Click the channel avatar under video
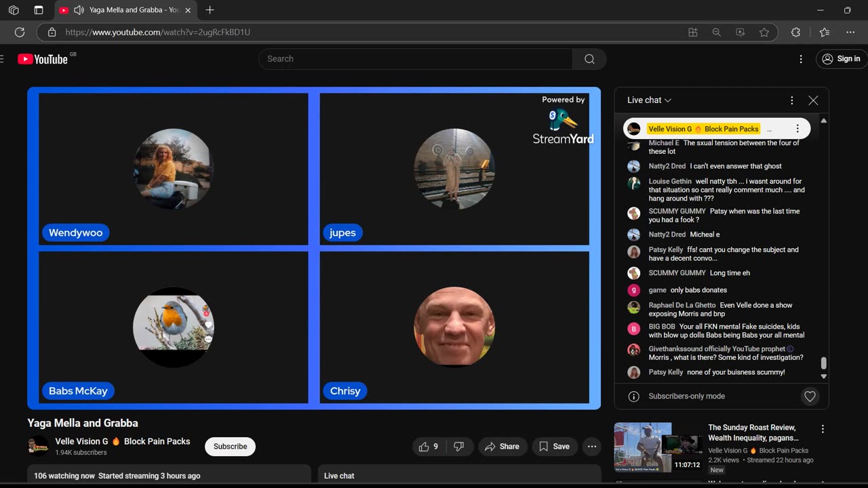This screenshot has height=488, width=868. coord(38,446)
